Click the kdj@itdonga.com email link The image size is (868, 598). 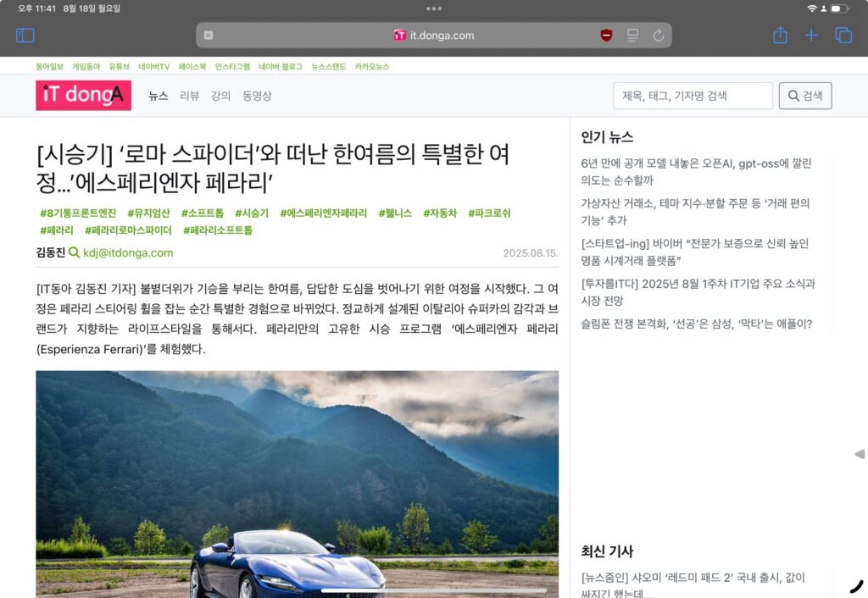(128, 252)
